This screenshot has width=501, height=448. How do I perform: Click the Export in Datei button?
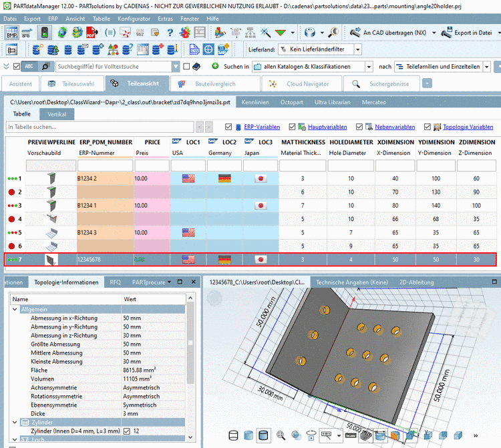coord(466,33)
